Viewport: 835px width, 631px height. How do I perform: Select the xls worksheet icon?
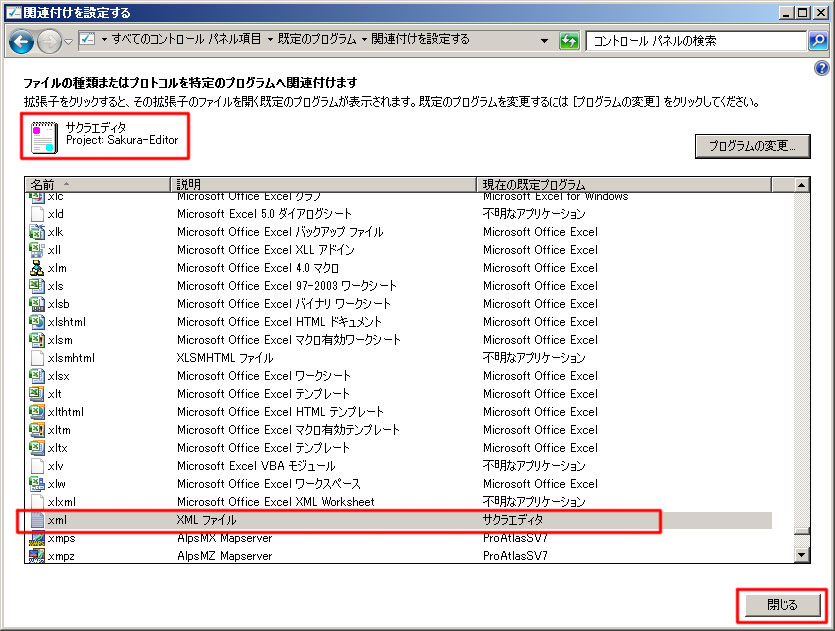tap(37, 286)
